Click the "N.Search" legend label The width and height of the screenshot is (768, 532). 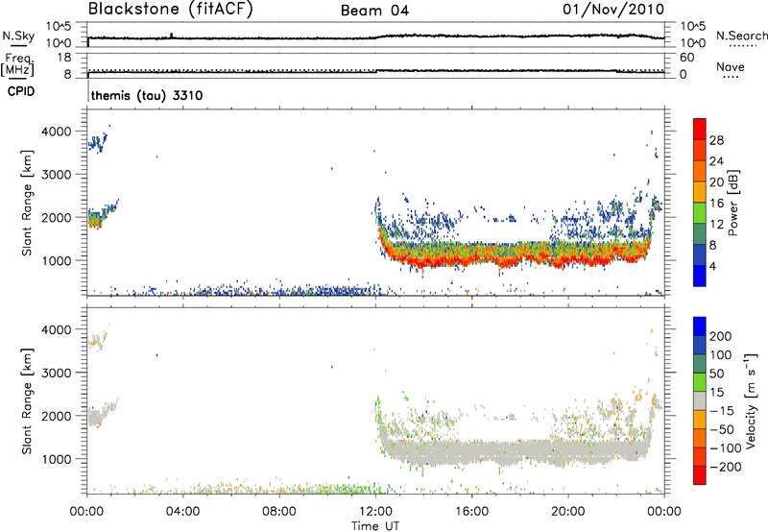click(x=741, y=36)
